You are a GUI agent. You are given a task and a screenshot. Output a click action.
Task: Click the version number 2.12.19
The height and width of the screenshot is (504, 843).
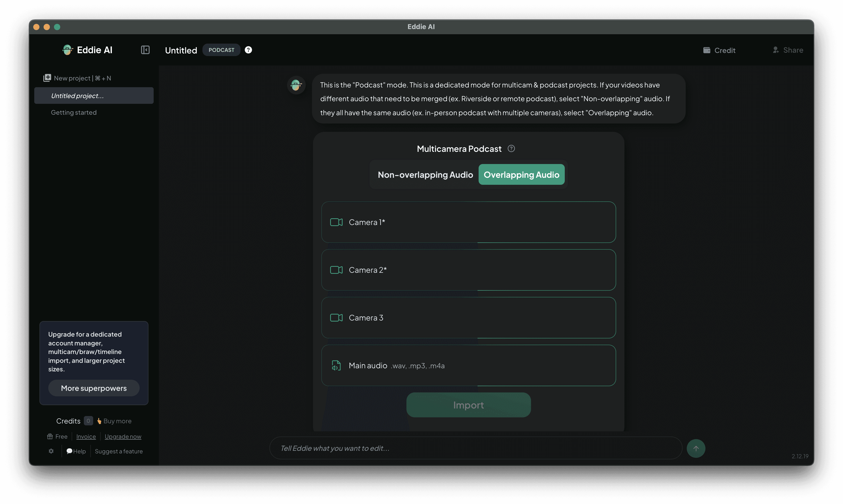point(800,456)
